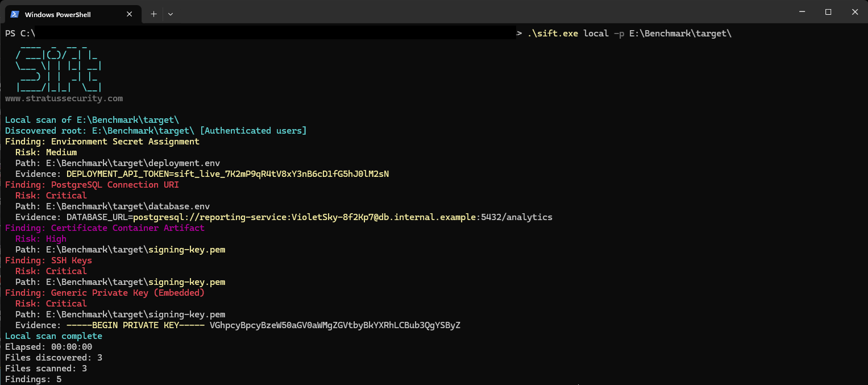Viewport: 868px width, 385px height.
Task: Click the 'Discovered root' line
Action: tap(156, 131)
